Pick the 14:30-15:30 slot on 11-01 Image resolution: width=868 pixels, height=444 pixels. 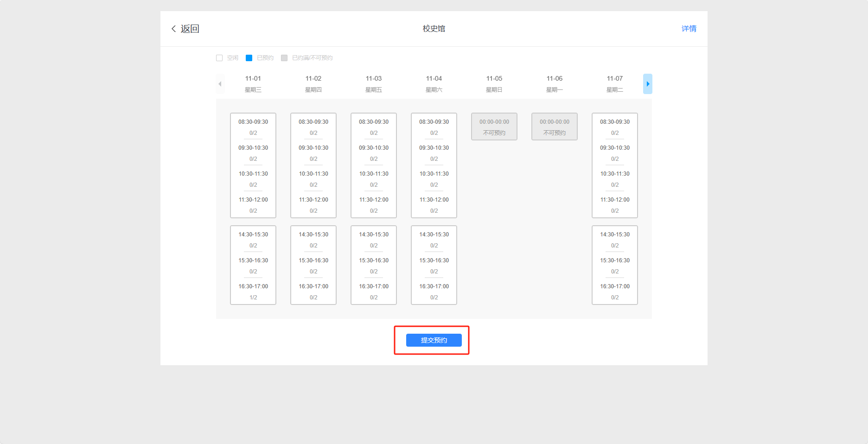coord(253,240)
